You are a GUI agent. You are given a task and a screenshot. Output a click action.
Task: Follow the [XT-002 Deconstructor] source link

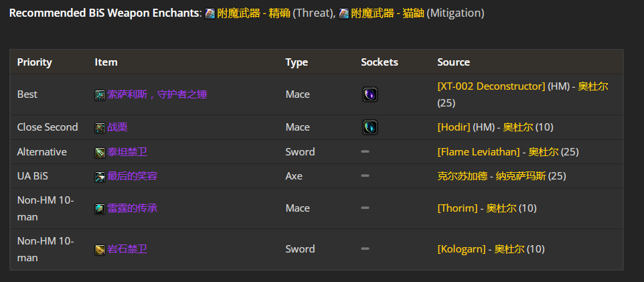491,86
